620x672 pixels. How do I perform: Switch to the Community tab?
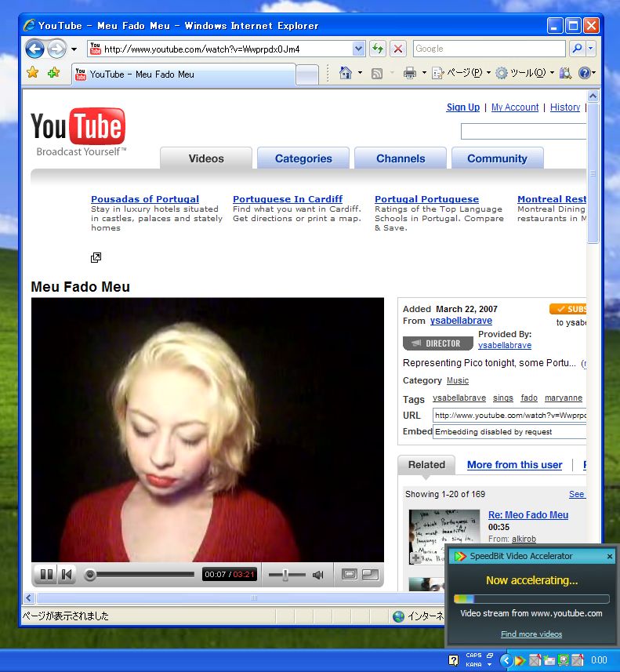(x=498, y=158)
